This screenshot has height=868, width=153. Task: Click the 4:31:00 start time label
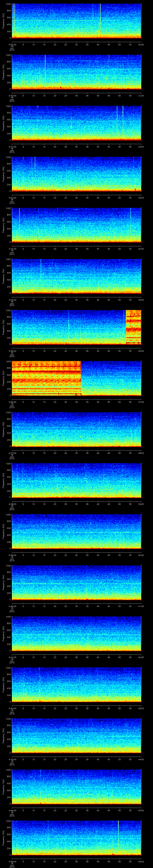click(12, 147)
